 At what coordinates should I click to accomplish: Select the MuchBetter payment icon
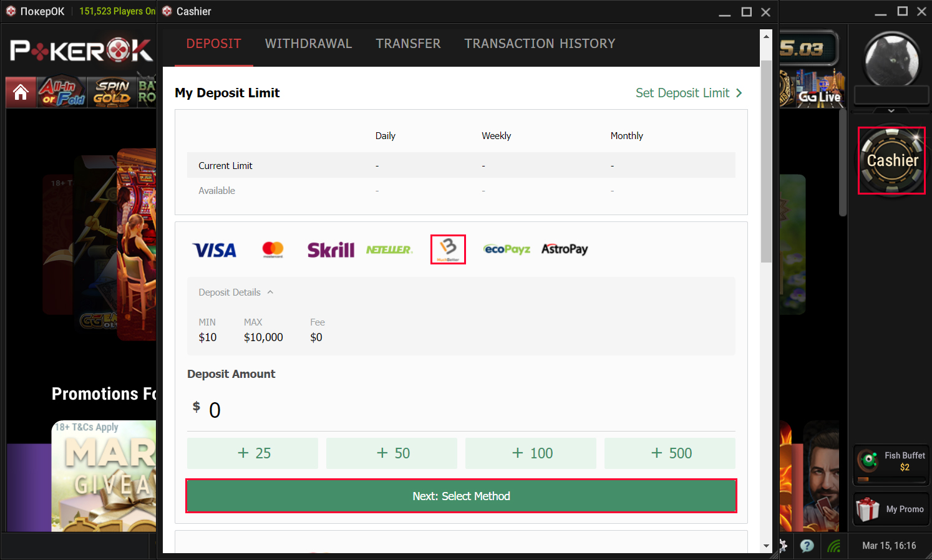448,249
